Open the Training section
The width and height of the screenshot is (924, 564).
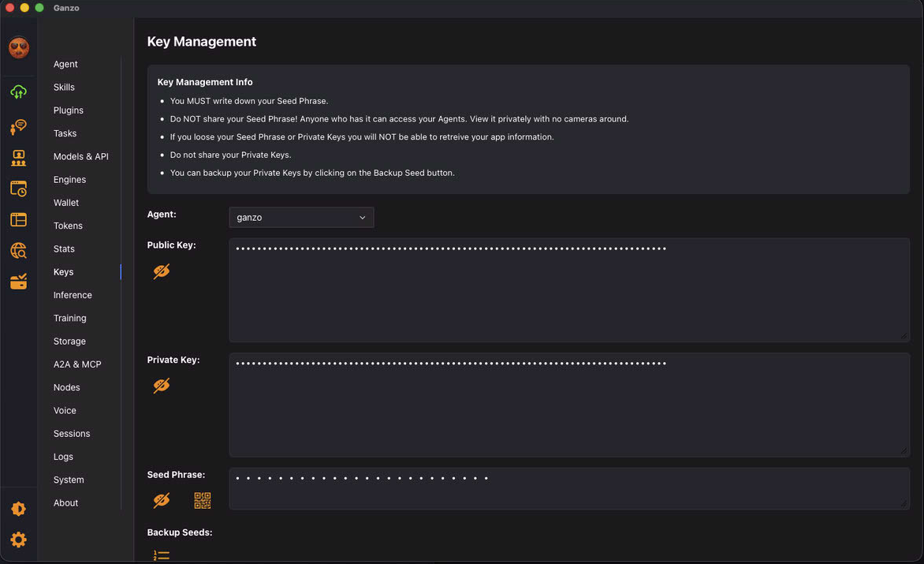[x=69, y=318]
